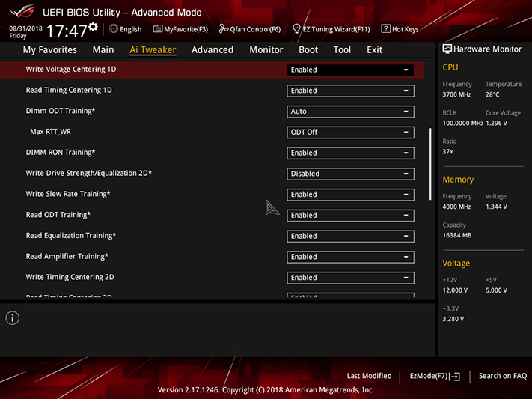
Task: Open Write Timing Centering 2D dropdown
Action: [x=350, y=278]
